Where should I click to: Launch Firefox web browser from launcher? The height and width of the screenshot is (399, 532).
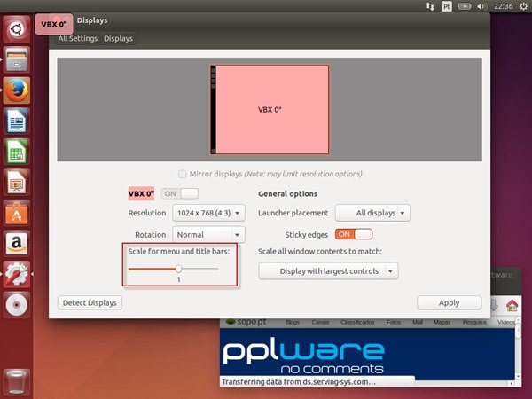16,90
